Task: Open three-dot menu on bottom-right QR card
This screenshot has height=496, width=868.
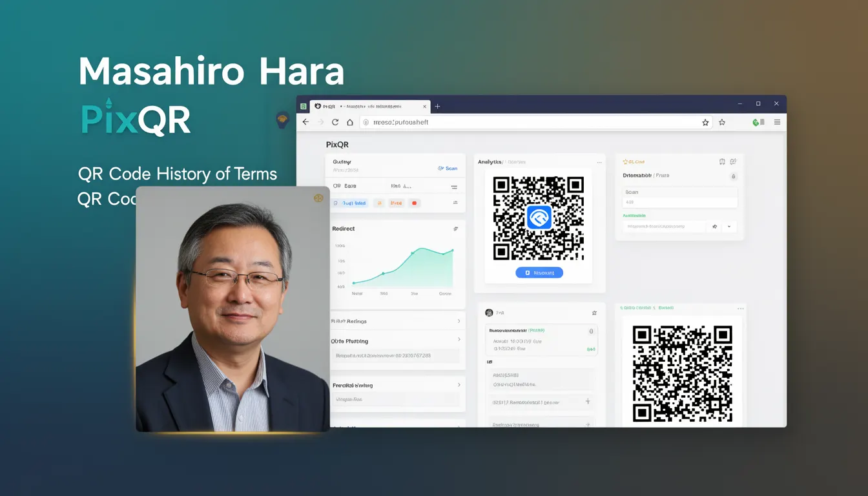Action: click(740, 309)
